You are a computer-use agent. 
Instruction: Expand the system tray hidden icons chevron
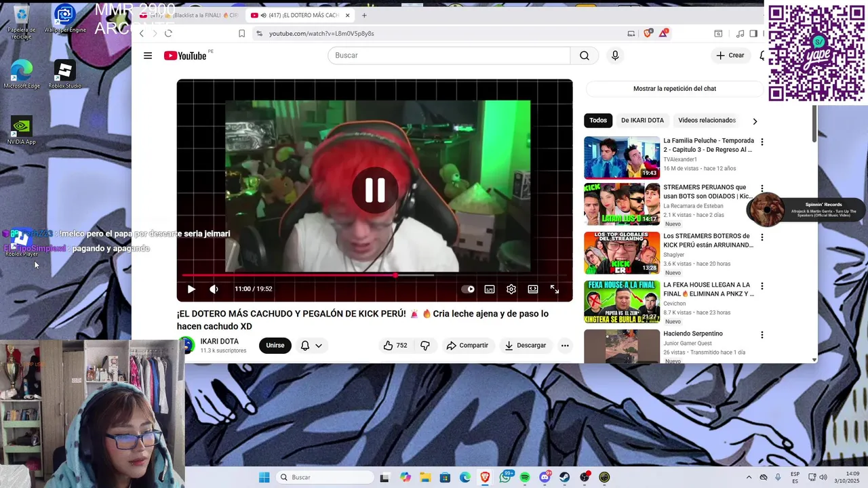749,477
